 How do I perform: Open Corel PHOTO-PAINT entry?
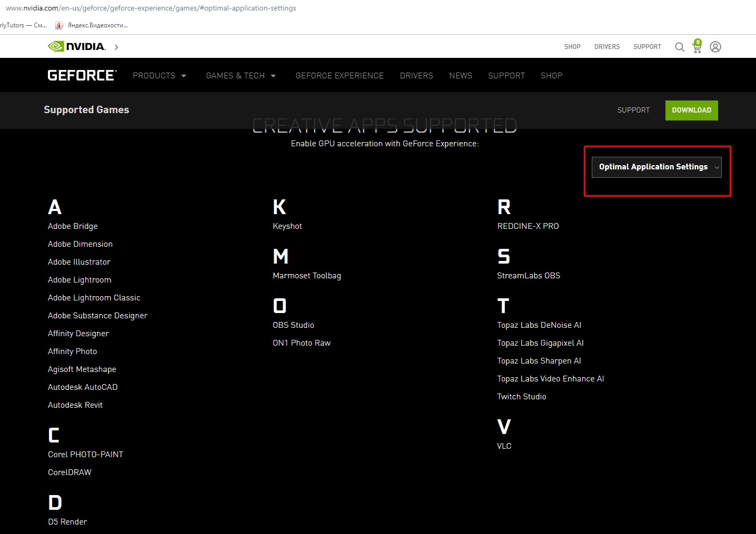(x=85, y=455)
